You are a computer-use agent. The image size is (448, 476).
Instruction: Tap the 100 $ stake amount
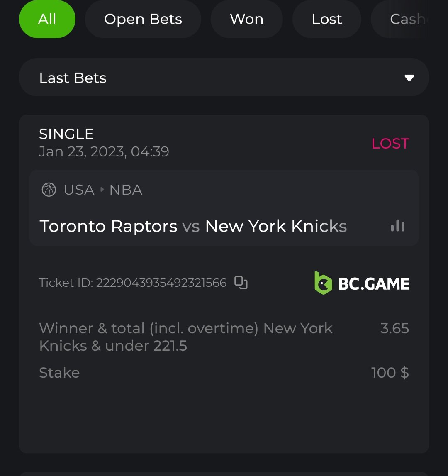coord(390,373)
